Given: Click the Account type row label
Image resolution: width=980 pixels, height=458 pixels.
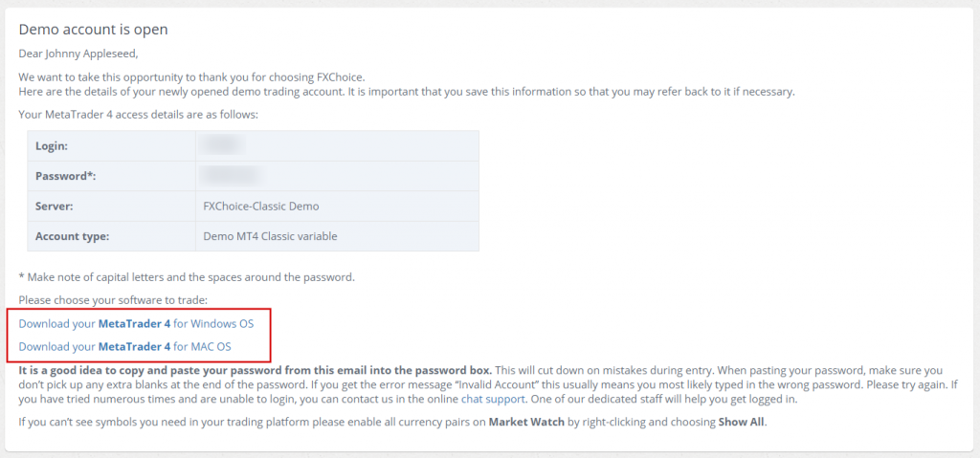Looking at the screenshot, I should (73, 236).
